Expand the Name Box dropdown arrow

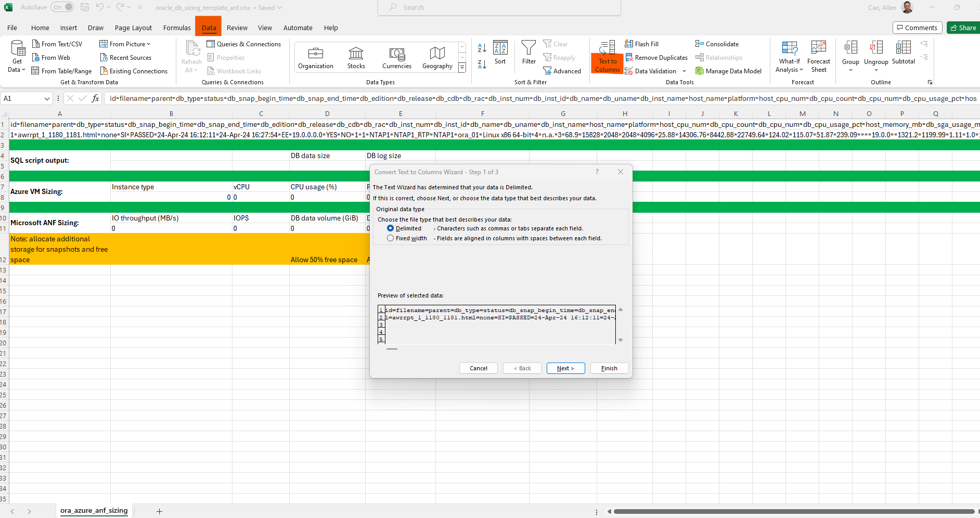click(x=47, y=98)
